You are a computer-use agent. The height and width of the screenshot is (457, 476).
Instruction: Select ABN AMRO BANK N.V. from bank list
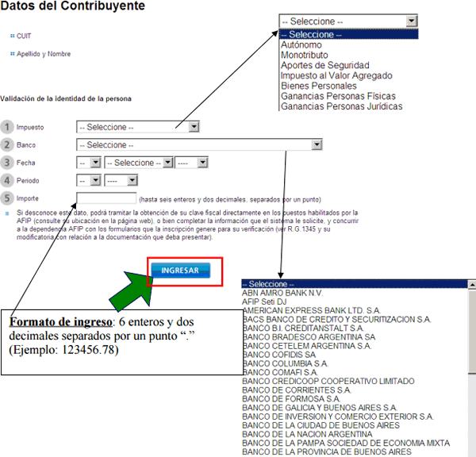click(x=282, y=293)
